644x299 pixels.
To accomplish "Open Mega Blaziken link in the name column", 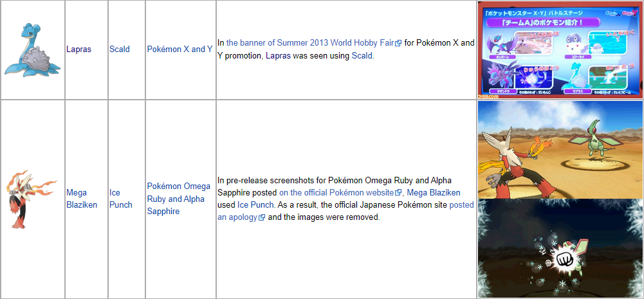I will (81, 198).
